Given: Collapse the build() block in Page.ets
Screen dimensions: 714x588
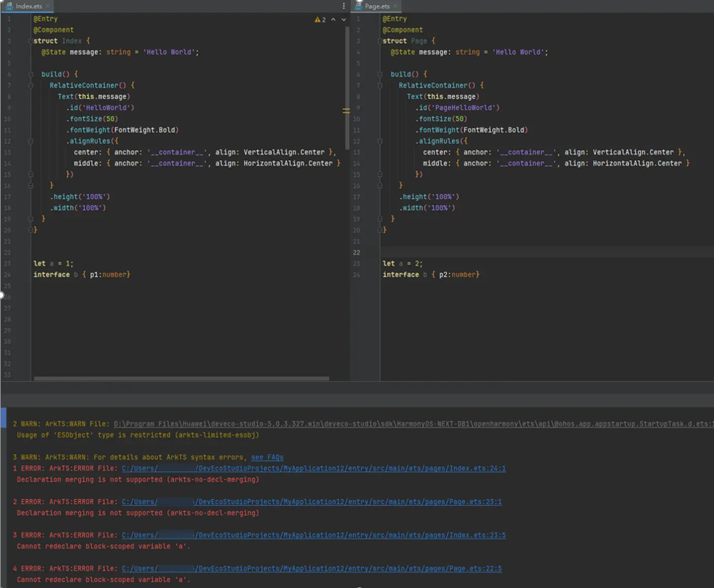Looking at the screenshot, I should [x=381, y=75].
